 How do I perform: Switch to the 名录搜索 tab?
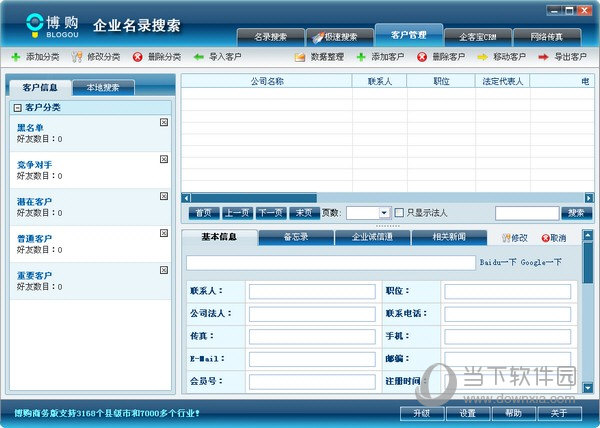[271, 37]
